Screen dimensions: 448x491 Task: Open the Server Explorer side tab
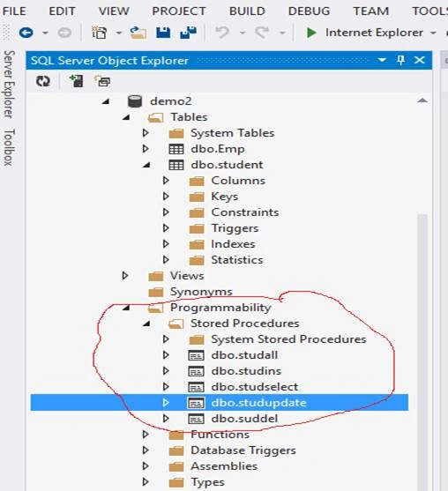9,85
